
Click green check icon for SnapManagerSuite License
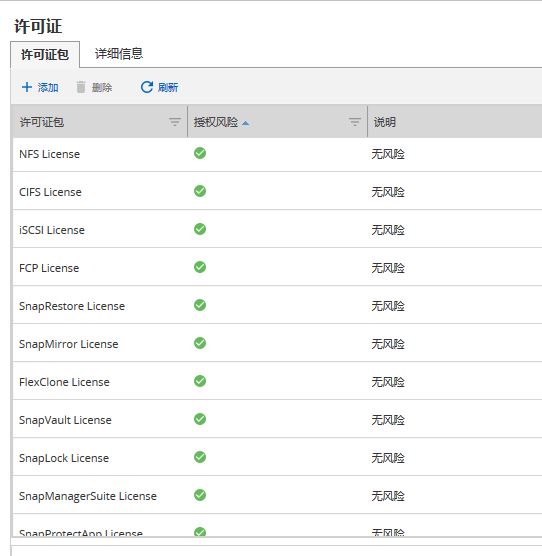pos(200,495)
